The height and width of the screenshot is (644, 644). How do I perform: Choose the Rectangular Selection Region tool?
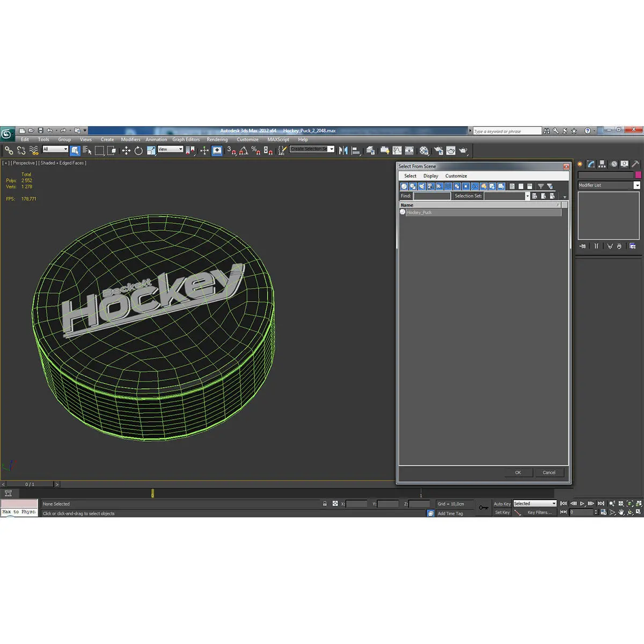coord(99,151)
